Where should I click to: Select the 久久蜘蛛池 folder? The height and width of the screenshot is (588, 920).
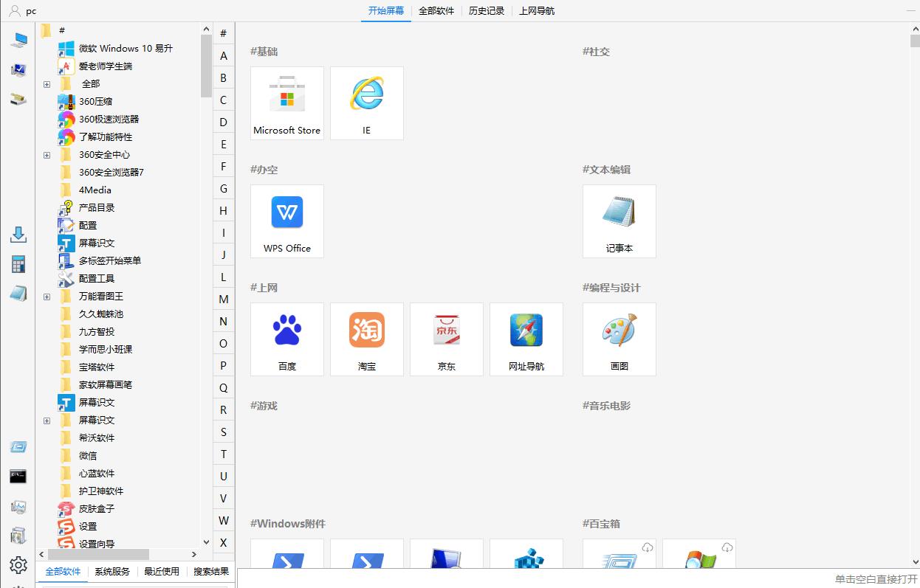coord(101,314)
